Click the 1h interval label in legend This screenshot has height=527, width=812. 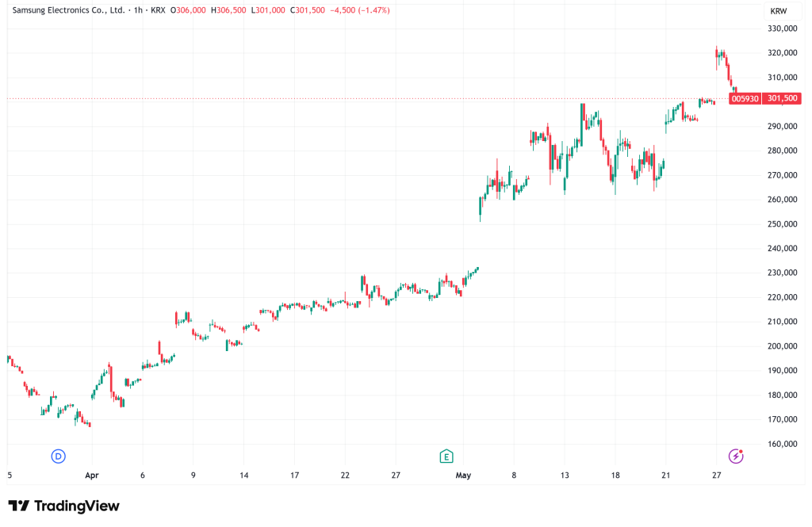[x=138, y=10]
